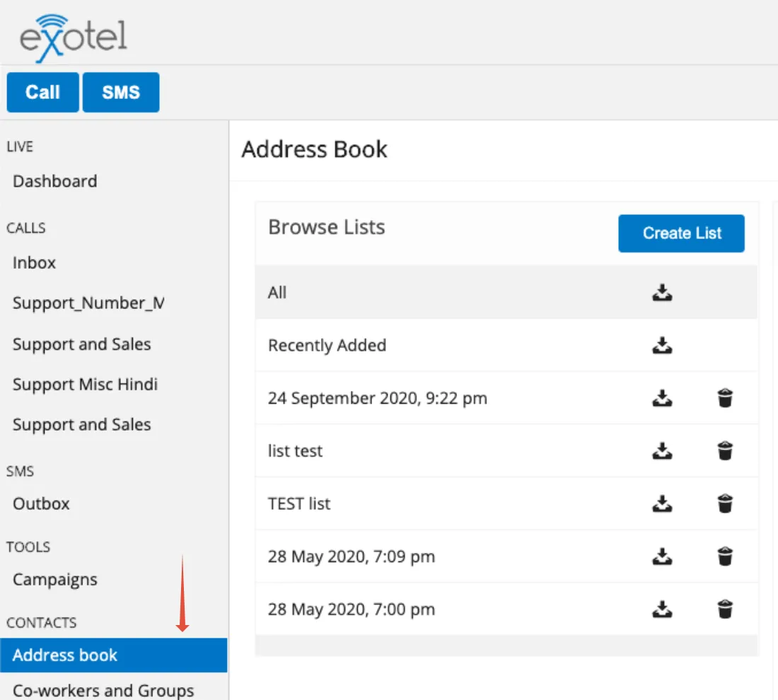Image resolution: width=778 pixels, height=700 pixels.
Task: Download the 'list test' list
Action: pyautogui.click(x=662, y=451)
